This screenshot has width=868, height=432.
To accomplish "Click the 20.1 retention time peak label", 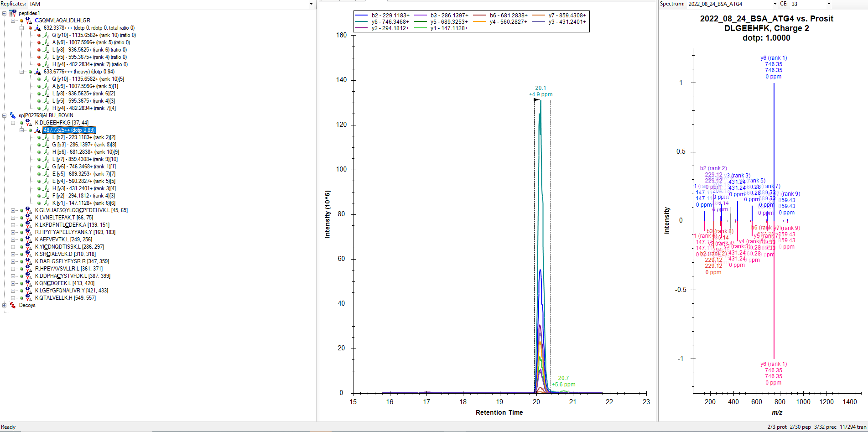I will point(541,88).
